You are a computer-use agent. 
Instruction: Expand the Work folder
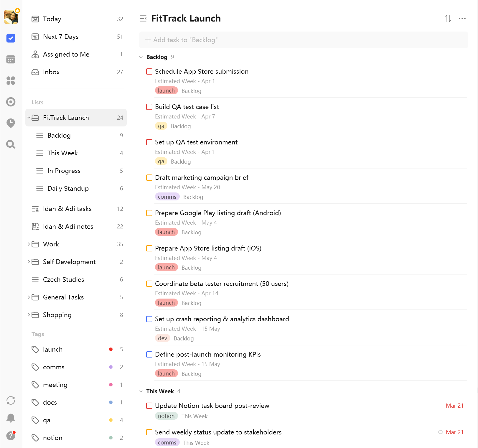coord(29,244)
